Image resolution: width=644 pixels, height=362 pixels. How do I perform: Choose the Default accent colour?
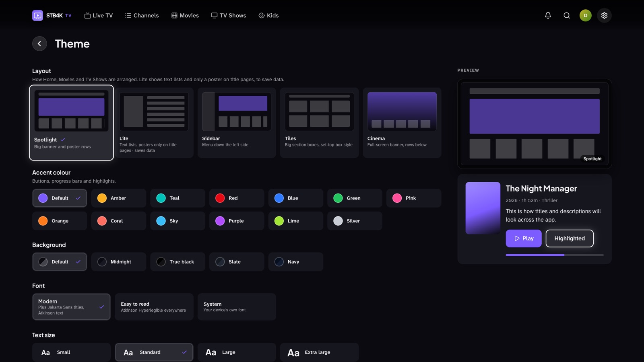tap(60, 198)
